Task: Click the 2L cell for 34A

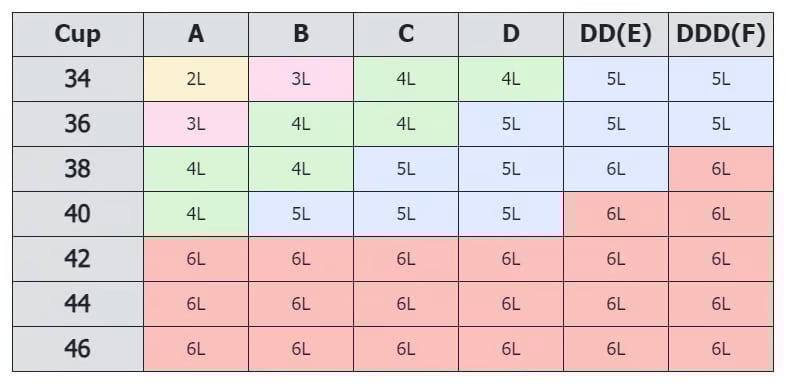Action: (x=196, y=79)
